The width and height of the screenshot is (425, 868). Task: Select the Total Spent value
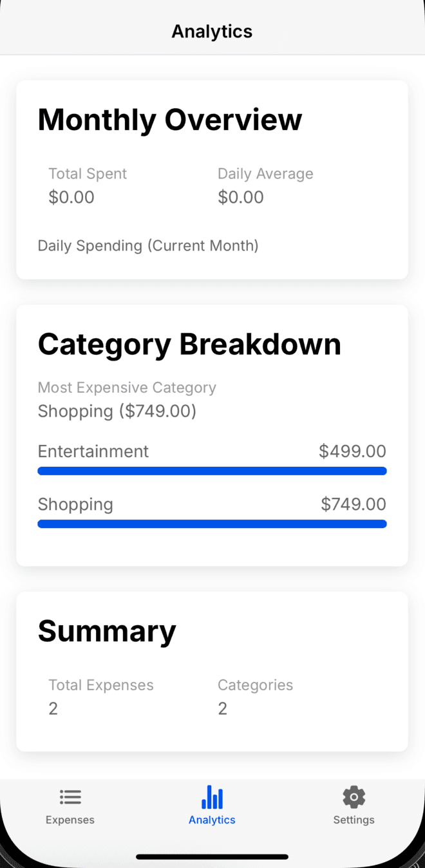tap(71, 197)
